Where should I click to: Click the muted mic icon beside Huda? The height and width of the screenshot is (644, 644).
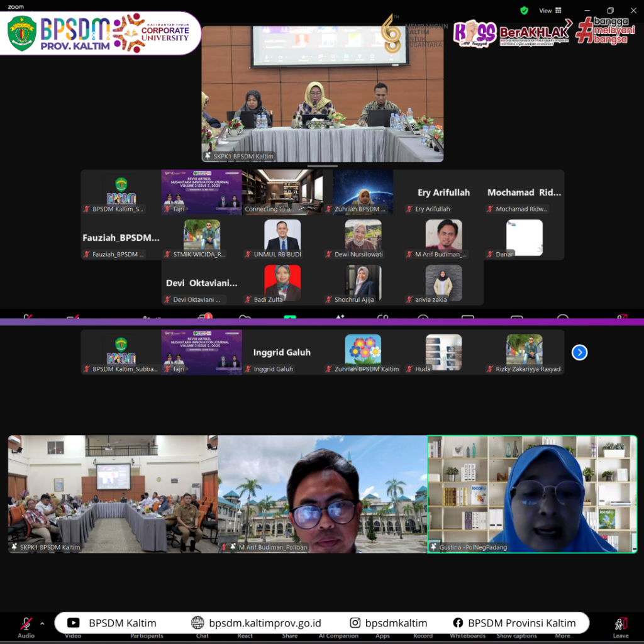(409, 369)
